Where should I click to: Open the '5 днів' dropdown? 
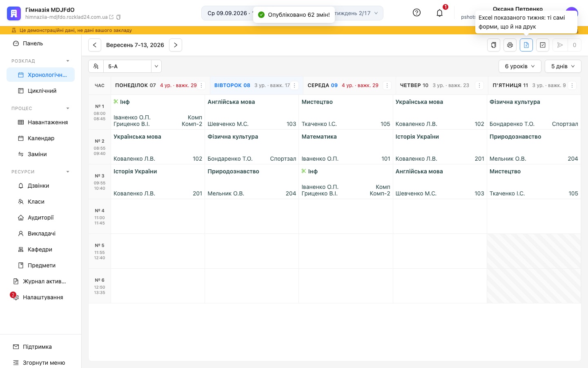[x=563, y=66]
